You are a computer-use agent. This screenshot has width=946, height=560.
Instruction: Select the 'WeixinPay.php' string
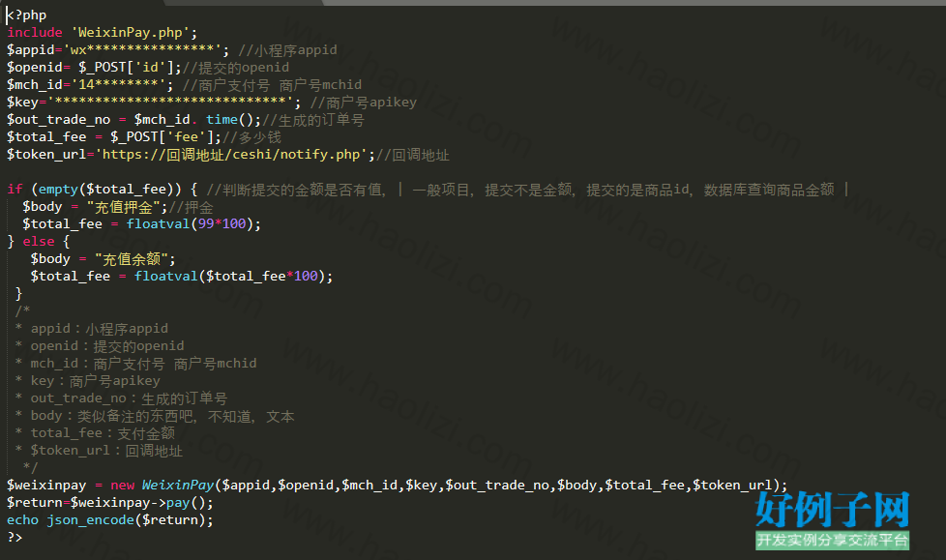(130, 33)
